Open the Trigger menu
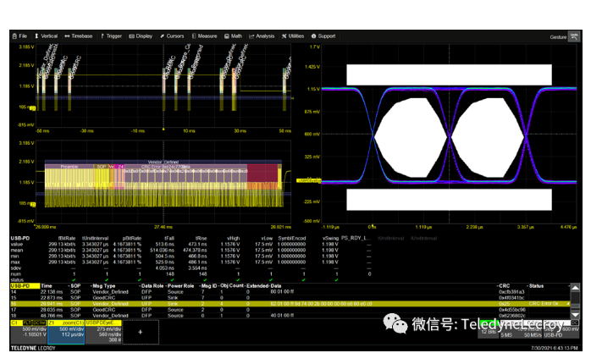The image size is (591, 364). coord(112,36)
